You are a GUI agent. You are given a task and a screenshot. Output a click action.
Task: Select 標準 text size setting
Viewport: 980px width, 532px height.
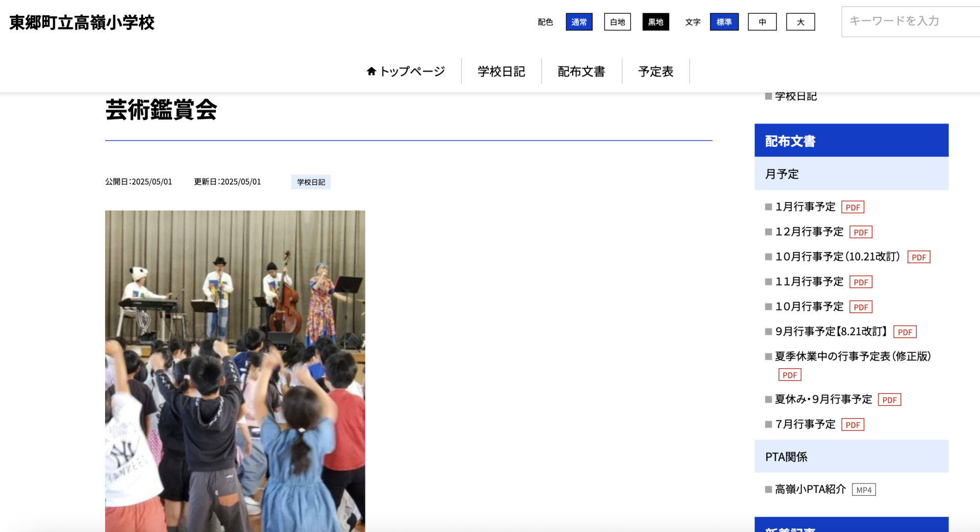[x=724, y=22]
